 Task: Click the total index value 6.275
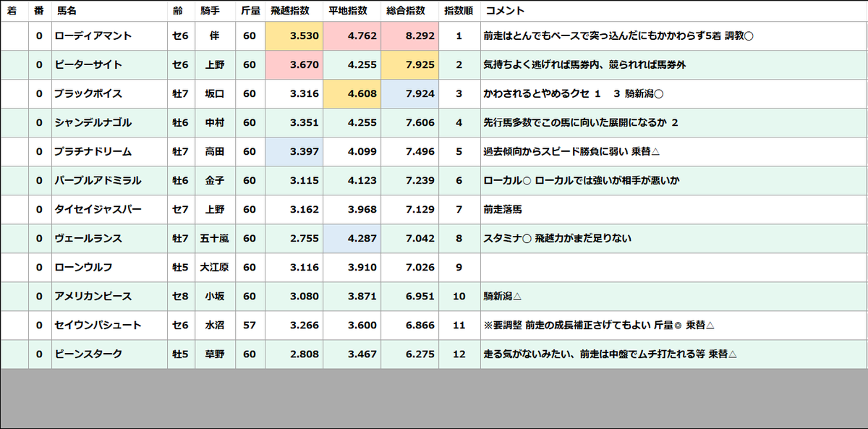[420, 354]
